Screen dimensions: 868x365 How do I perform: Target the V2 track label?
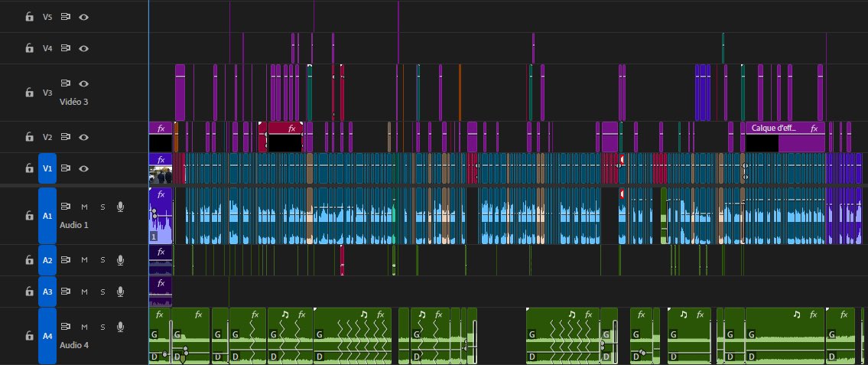point(47,137)
